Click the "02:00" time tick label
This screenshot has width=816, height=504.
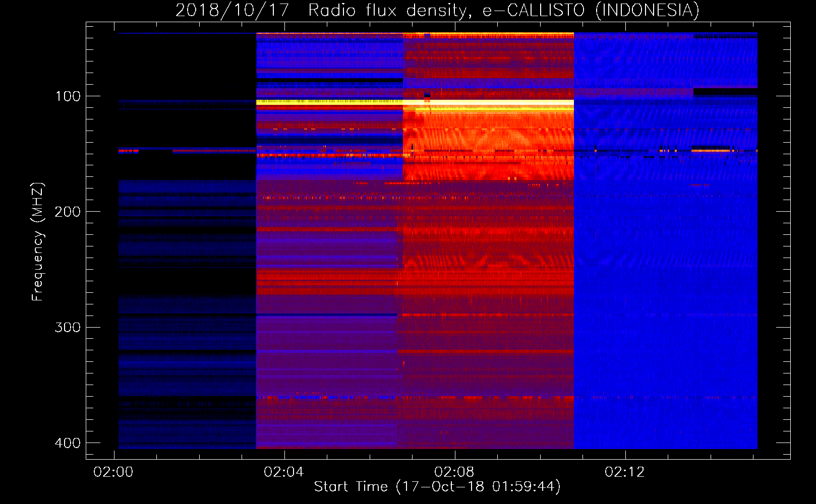coord(113,472)
